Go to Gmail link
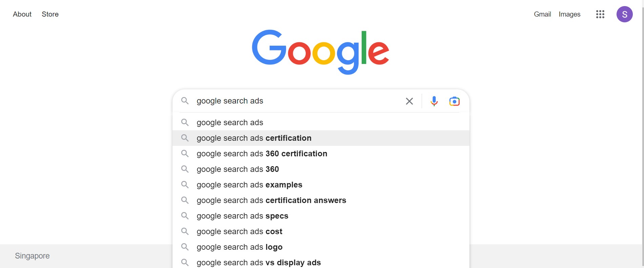Viewport: 644px width, 268px height. click(542, 14)
